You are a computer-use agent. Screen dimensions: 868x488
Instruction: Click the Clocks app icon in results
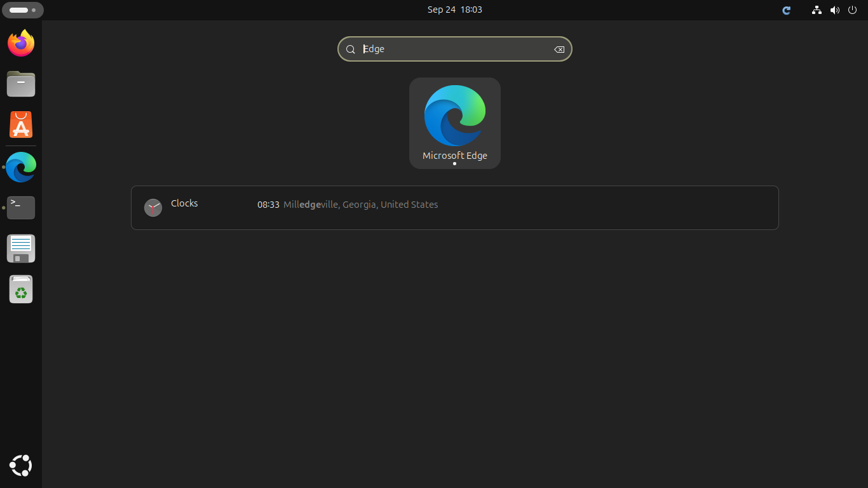153,208
